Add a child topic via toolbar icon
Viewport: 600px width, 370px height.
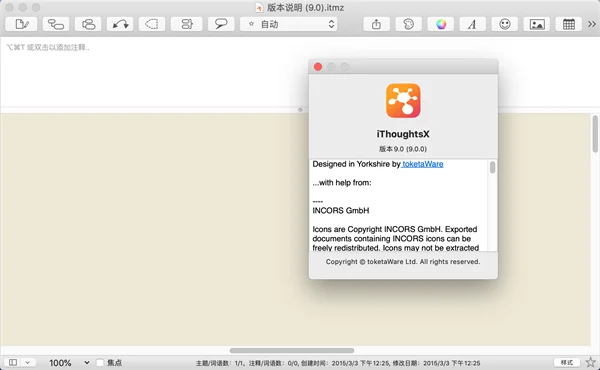coord(56,24)
